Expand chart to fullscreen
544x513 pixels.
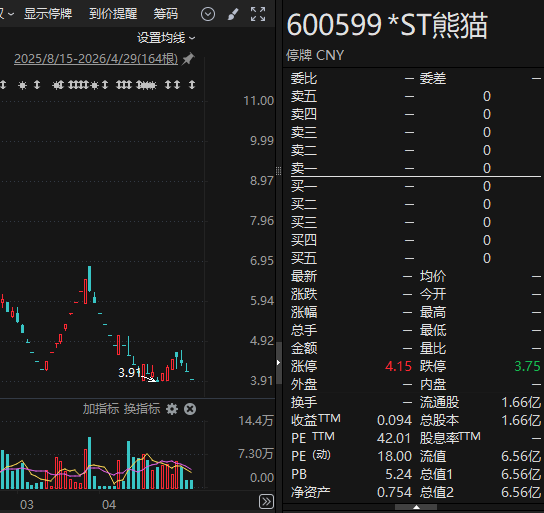(x=258, y=14)
